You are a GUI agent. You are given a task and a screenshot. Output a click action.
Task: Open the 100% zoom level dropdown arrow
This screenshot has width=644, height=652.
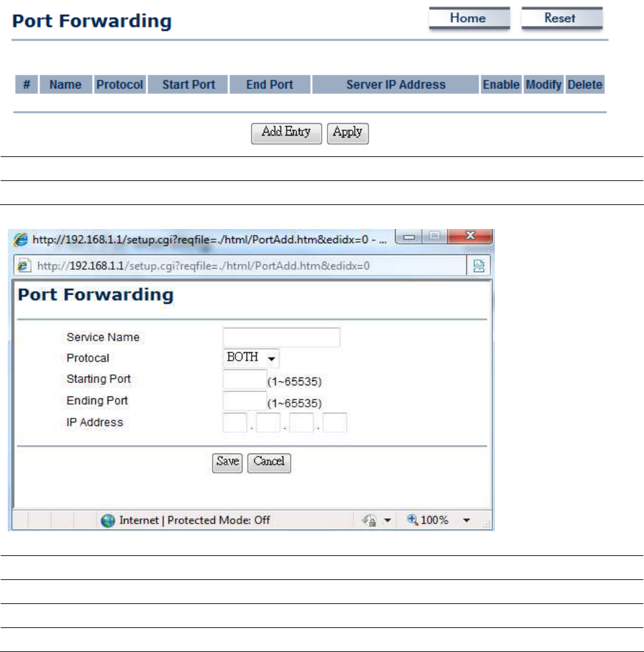coord(466,520)
